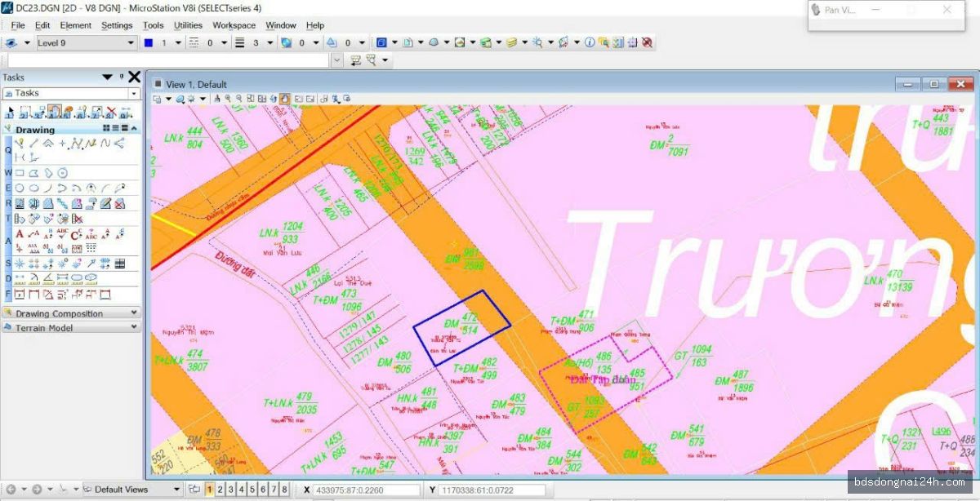Image resolution: width=980 pixels, height=501 pixels.
Task: Pick the Element Selection arrow tool
Action: point(11,113)
